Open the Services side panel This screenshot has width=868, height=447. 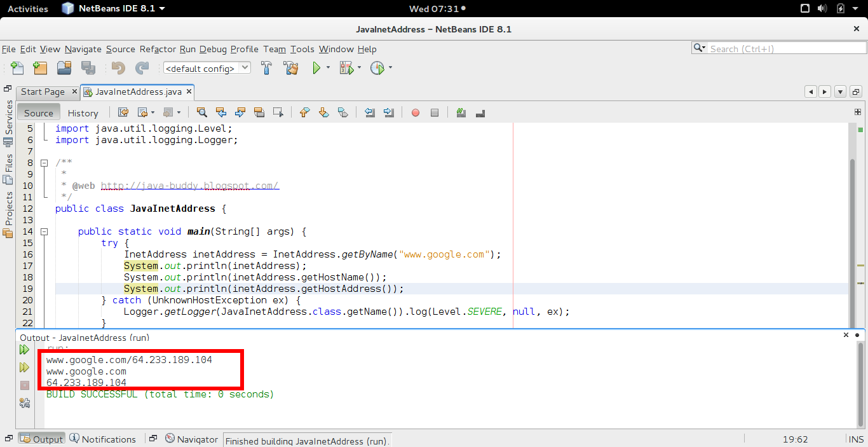(x=8, y=124)
